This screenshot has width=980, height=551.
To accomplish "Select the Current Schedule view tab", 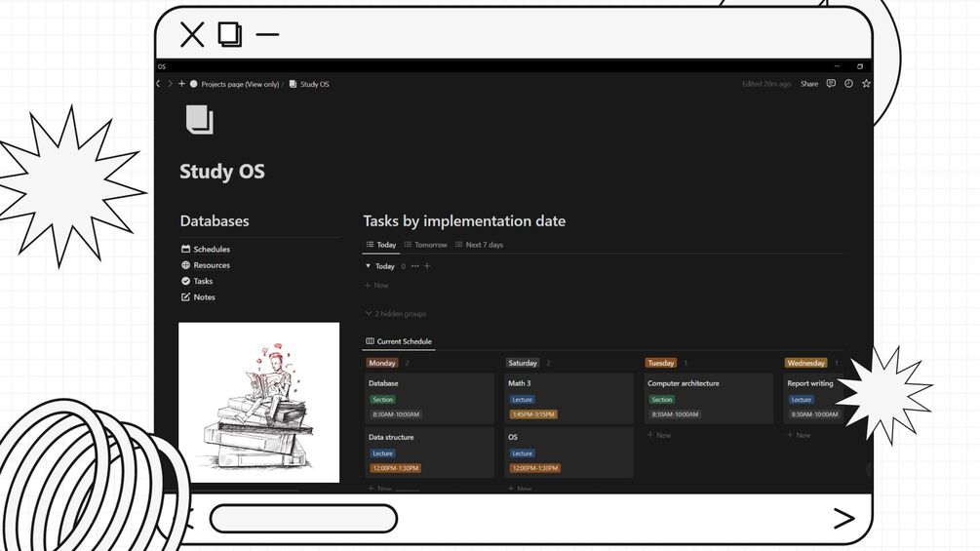I will pyautogui.click(x=399, y=341).
